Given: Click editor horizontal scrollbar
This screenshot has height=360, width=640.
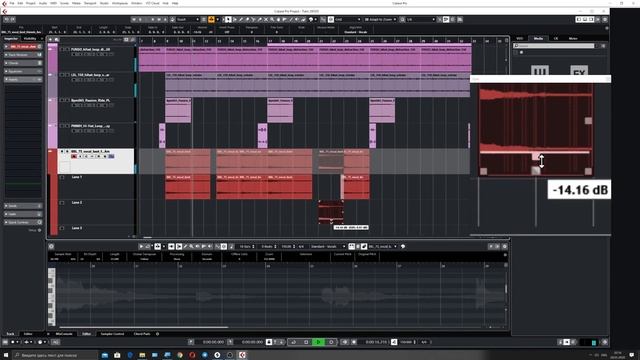Looking at the screenshot, I should [144, 327].
